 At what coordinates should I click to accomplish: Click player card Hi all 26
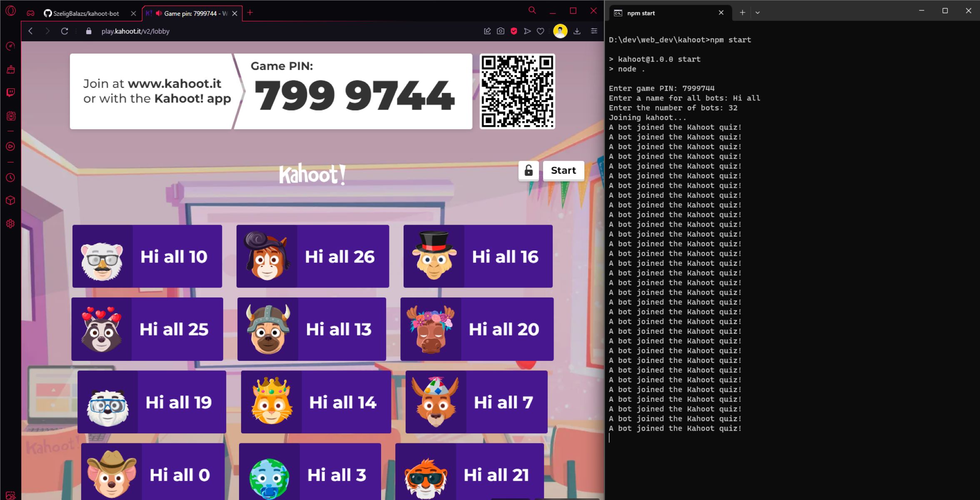[x=313, y=256]
